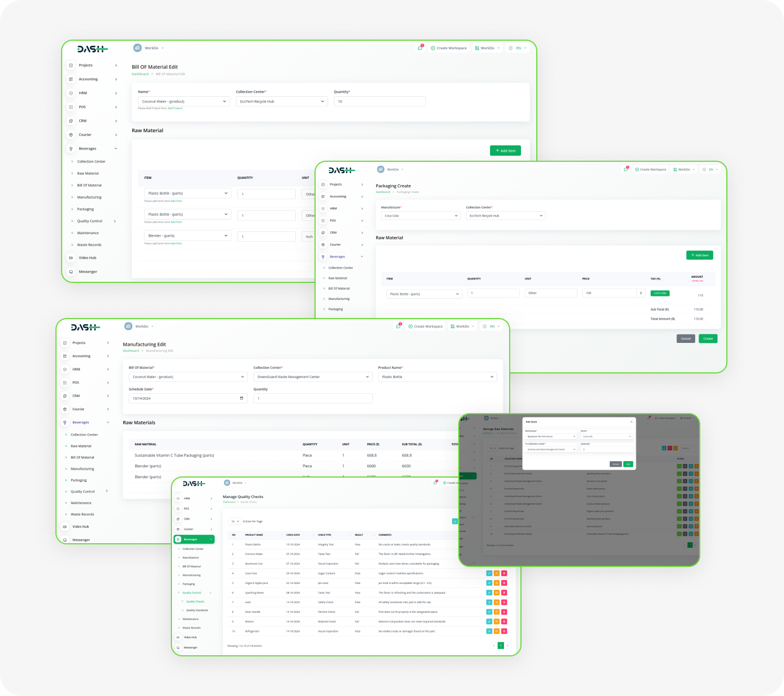784x696 pixels.
Task: Click Beverages icon in Packaging Create sidebar
Action: tap(323, 257)
